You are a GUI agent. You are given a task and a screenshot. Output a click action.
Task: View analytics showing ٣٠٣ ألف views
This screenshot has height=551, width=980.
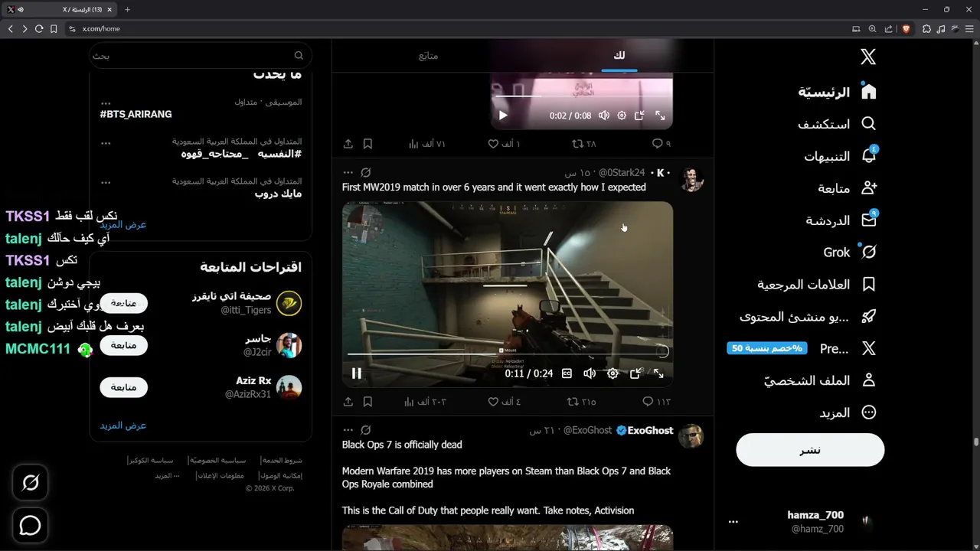pyautogui.click(x=427, y=402)
